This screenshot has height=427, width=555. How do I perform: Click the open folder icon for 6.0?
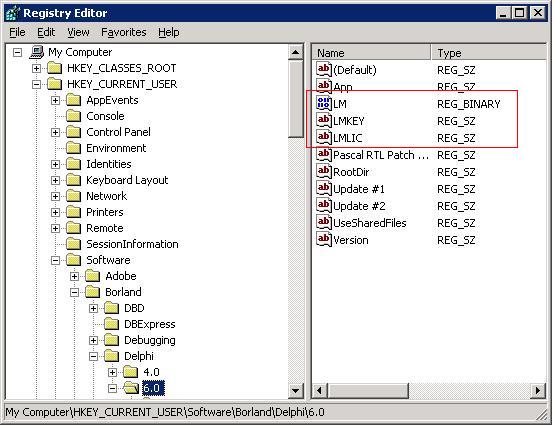click(131, 388)
